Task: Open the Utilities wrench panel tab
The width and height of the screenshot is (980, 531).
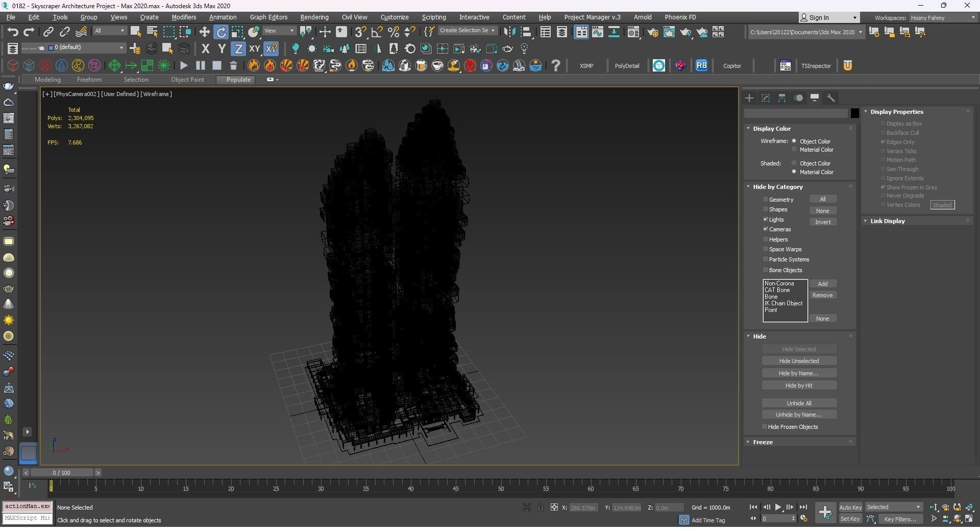Action: 831,98
